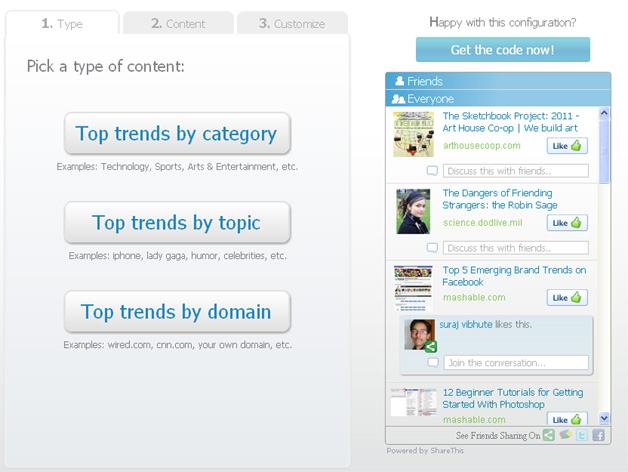
Task: Click the Twitter icon in footer
Action: coord(582,435)
